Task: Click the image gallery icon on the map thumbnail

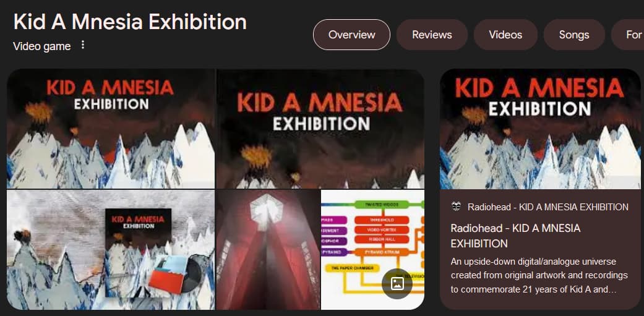Action: tap(397, 284)
